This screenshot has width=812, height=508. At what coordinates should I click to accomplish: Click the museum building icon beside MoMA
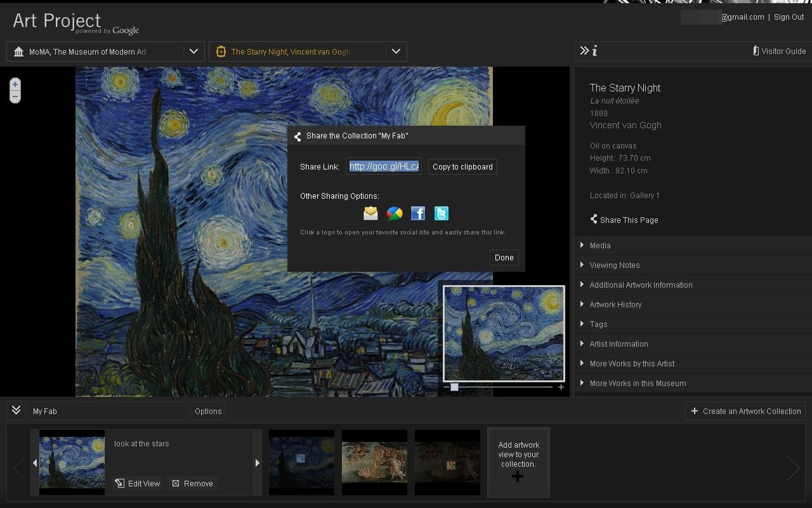[x=18, y=51]
